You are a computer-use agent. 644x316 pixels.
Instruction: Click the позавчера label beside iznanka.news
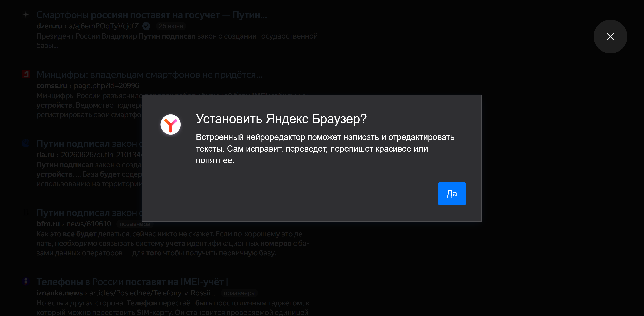239,293
